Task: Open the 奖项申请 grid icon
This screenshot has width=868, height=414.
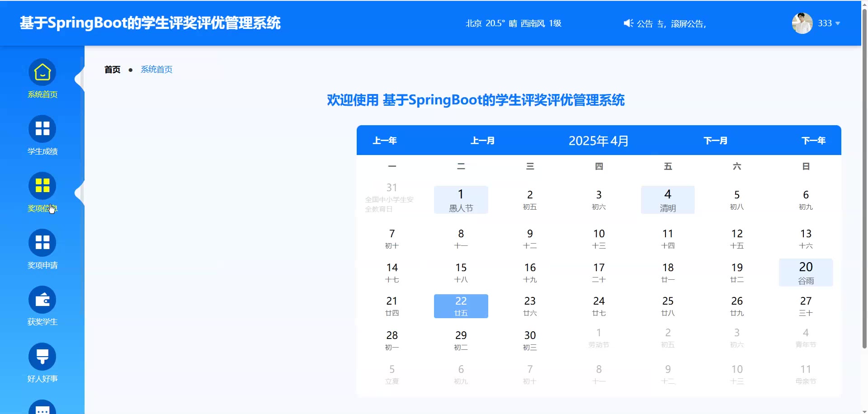Action: [x=42, y=243]
